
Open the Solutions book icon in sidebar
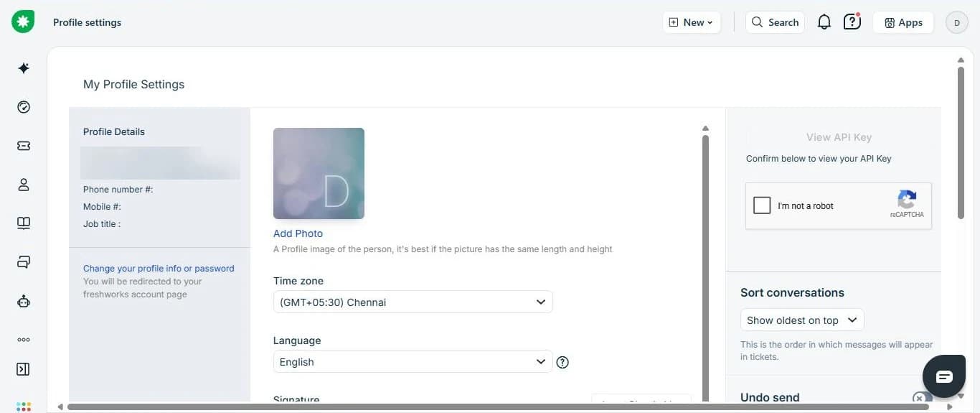[x=24, y=223]
